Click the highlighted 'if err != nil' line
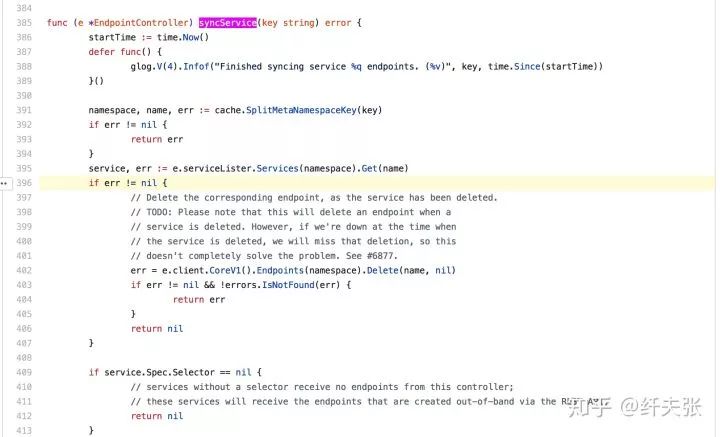The height and width of the screenshot is (437, 720). coord(128,183)
